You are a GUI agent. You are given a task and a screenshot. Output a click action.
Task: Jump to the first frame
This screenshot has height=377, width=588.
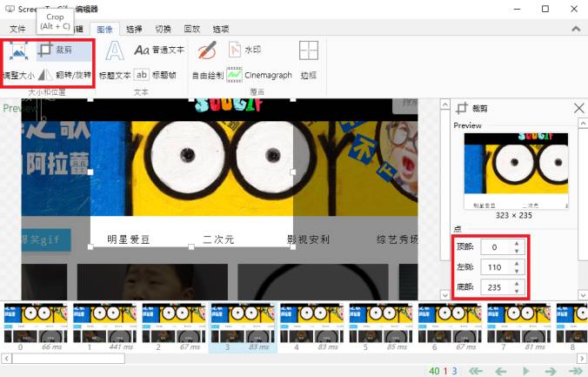coord(476,371)
